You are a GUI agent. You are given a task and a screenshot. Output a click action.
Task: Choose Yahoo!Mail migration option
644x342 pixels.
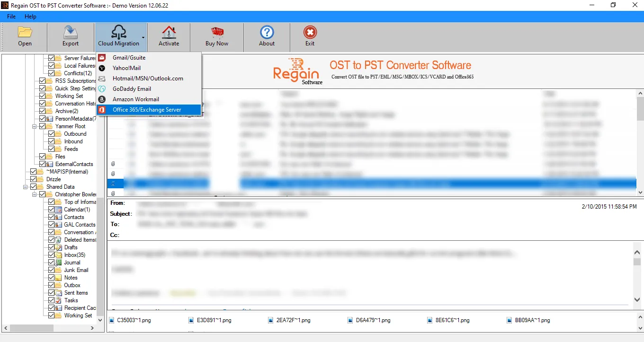coord(149,68)
